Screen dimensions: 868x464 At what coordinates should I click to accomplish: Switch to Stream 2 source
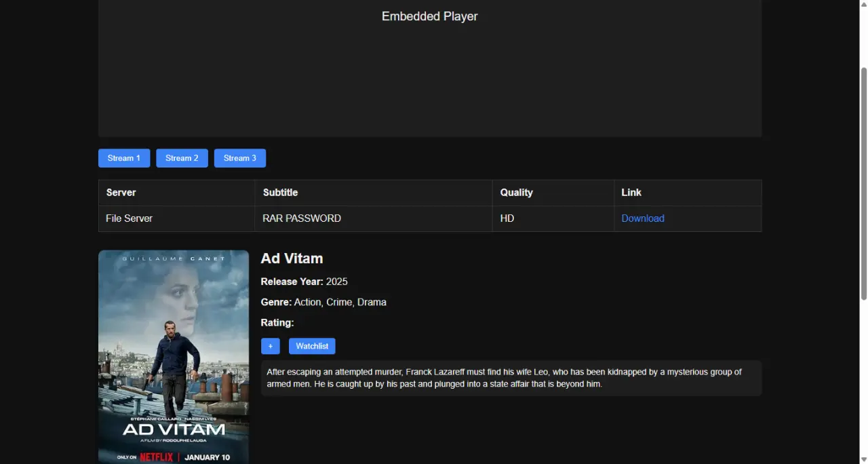point(182,158)
